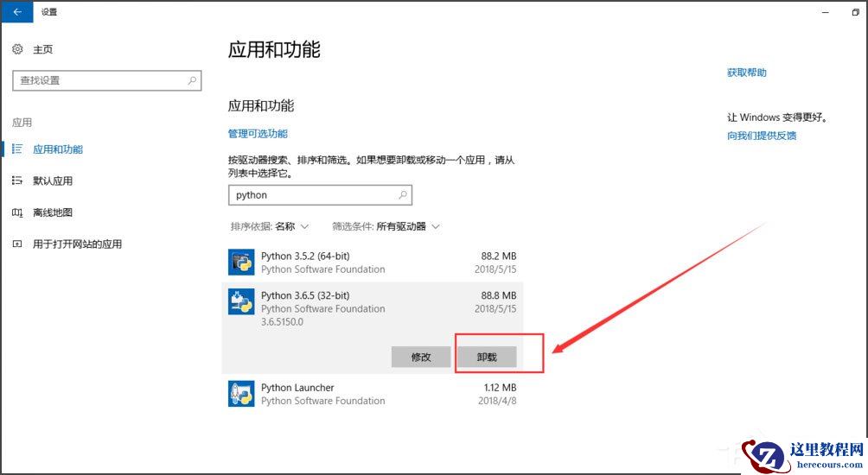The width and height of the screenshot is (868, 475).
Task: Click the 修改 modify button
Action: click(421, 358)
